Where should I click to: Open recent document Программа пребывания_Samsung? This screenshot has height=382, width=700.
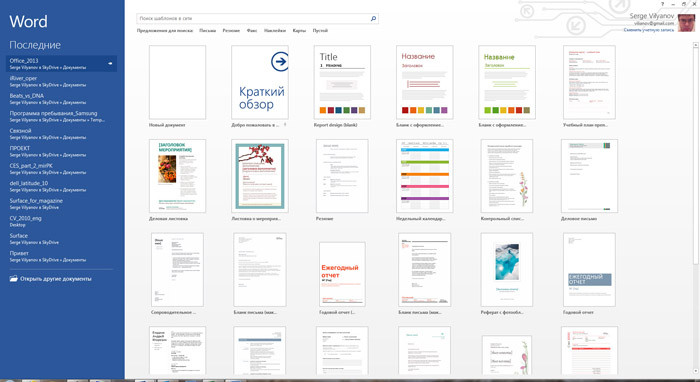[x=61, y=116]
